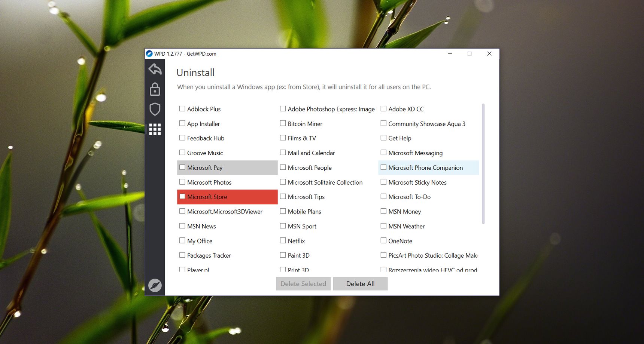Check the My Office checkbox
This screenshot has width=644, height=344.
[182, 241]
